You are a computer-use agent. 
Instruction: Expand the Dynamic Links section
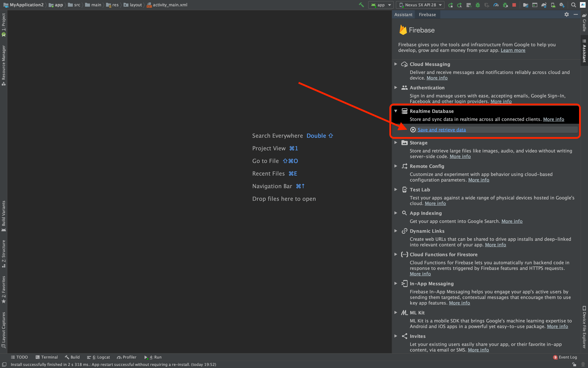396,231
